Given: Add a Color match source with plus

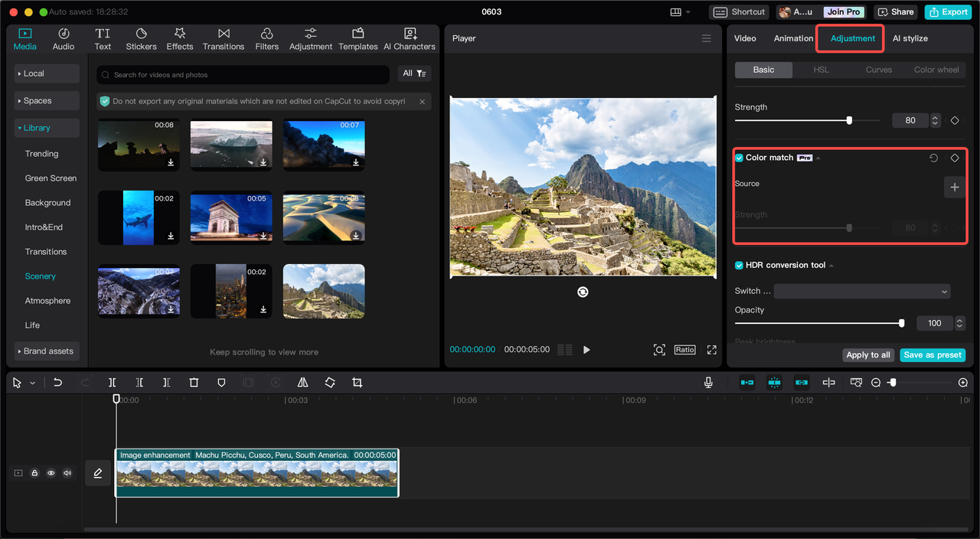Looking at the screenshot, I should (x=954, y=187).
